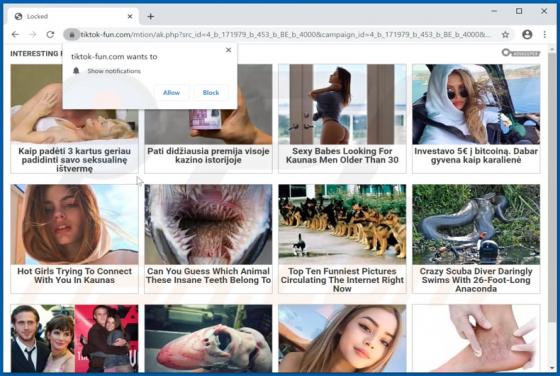Click the celebrity couples thumbnail
The image size is (560, 376).
74,339
